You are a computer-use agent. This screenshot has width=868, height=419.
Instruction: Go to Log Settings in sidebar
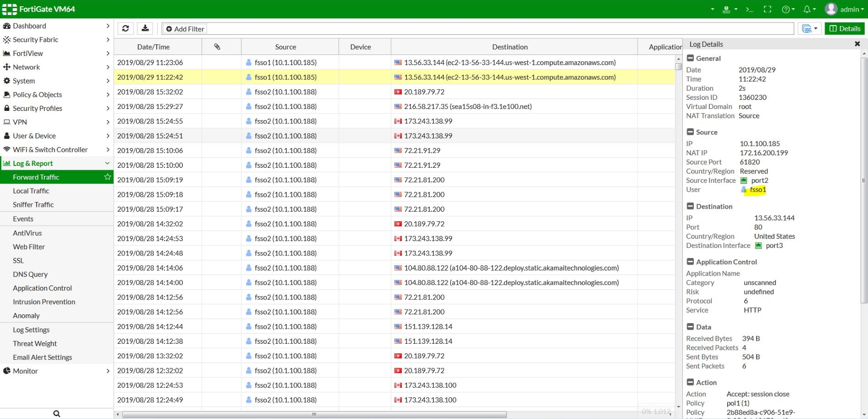pos(31,330)
